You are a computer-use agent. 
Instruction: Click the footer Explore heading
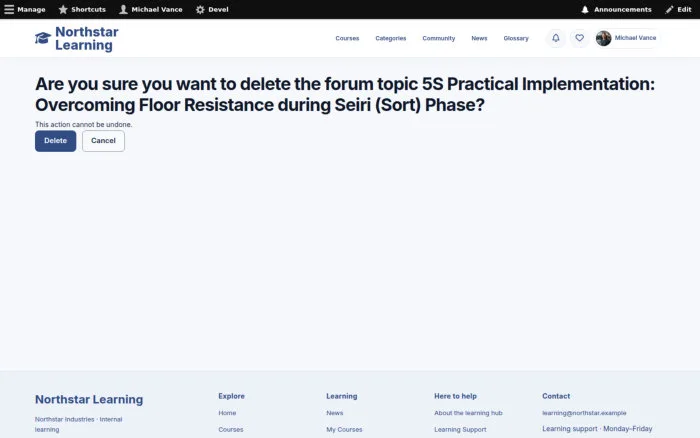231,396
